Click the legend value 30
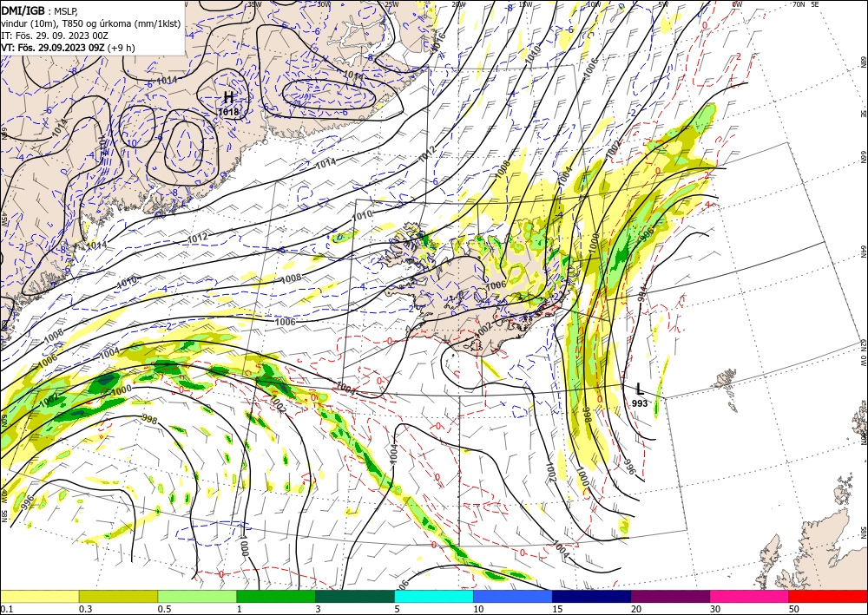Screen dimensions: 868x615 [715, 609]
